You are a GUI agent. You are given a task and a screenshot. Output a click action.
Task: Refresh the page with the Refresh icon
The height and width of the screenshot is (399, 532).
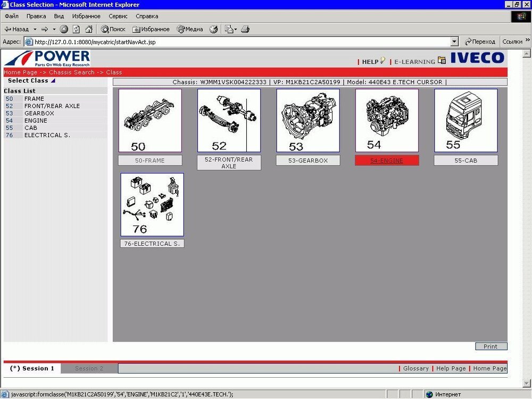(76, 29)
